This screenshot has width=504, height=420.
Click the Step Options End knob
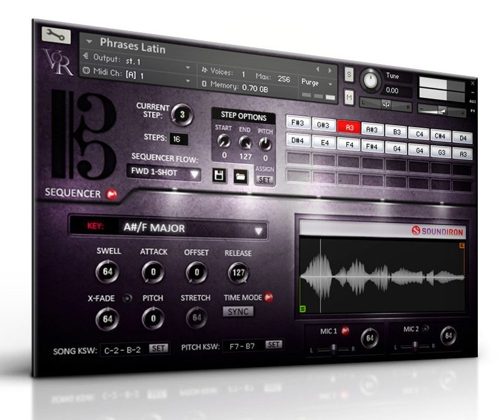[245, 143]
